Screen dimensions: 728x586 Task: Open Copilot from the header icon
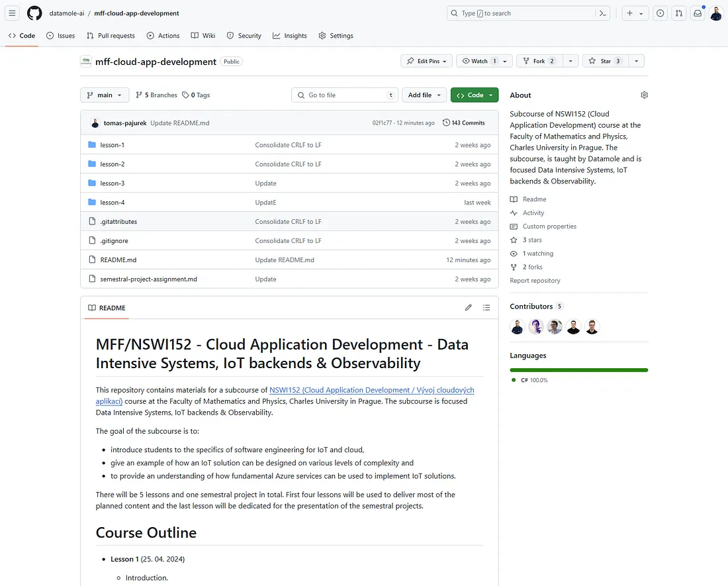(x=660, y=13)
